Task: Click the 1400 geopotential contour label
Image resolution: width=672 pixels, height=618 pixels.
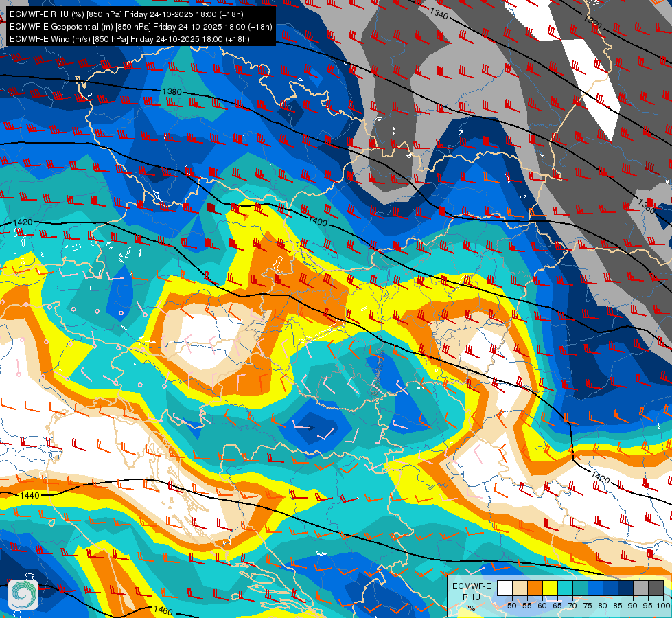Action: click(318, 221)
